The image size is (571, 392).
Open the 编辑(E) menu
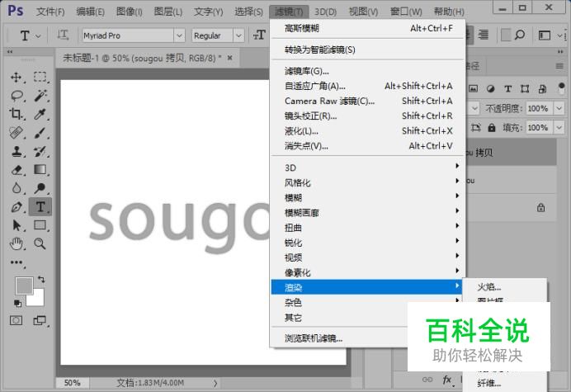[90, 12]
